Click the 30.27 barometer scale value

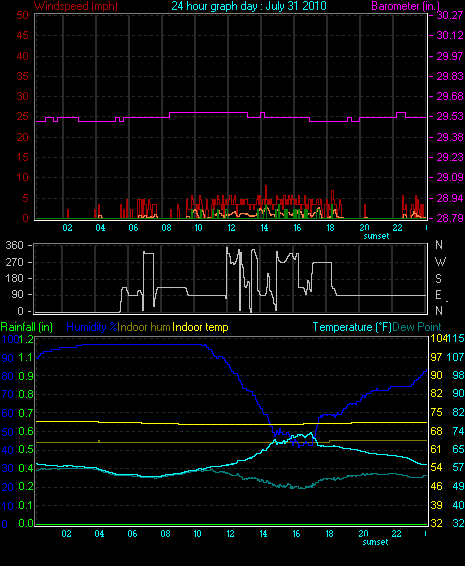click(x=450, y=15)
